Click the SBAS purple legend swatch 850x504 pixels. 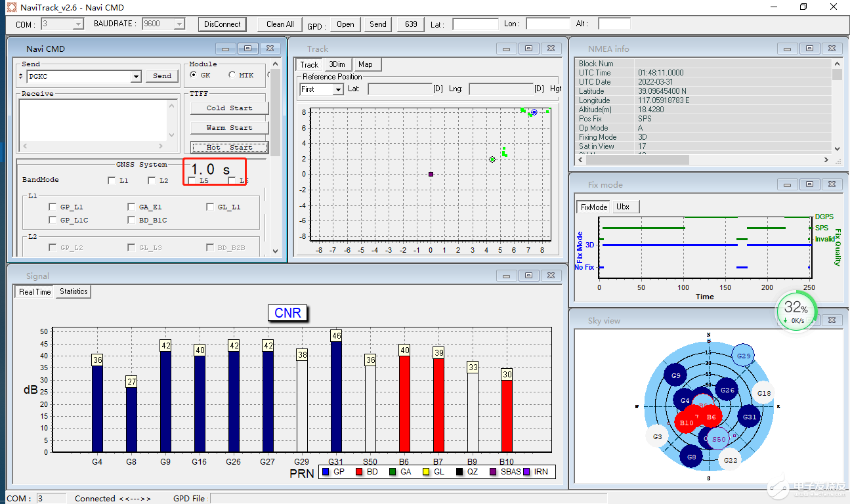pyautogui.click(x=494, y=471)
